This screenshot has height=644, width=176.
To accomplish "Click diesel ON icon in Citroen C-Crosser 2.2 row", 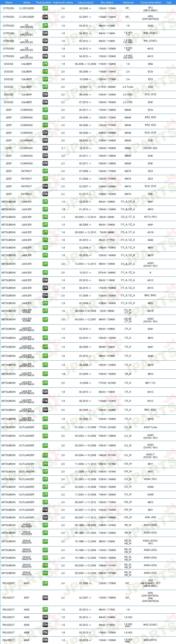I will click(45, 17).
